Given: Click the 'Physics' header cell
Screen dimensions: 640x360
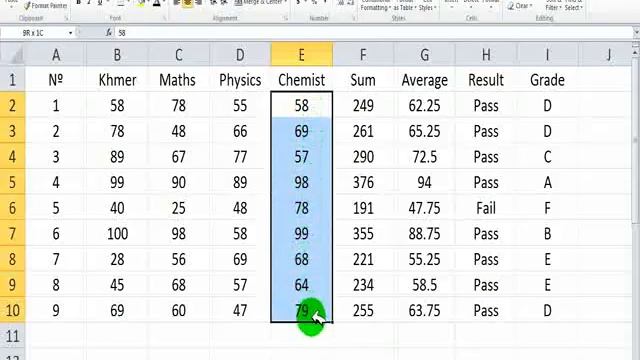Looking at the screenshot, I should tap(240, 80).
